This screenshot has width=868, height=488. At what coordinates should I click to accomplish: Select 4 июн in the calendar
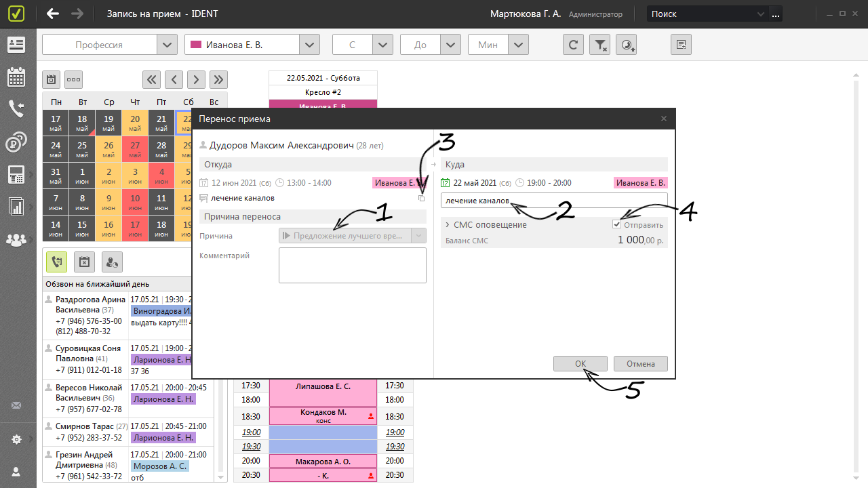point(161,176)
